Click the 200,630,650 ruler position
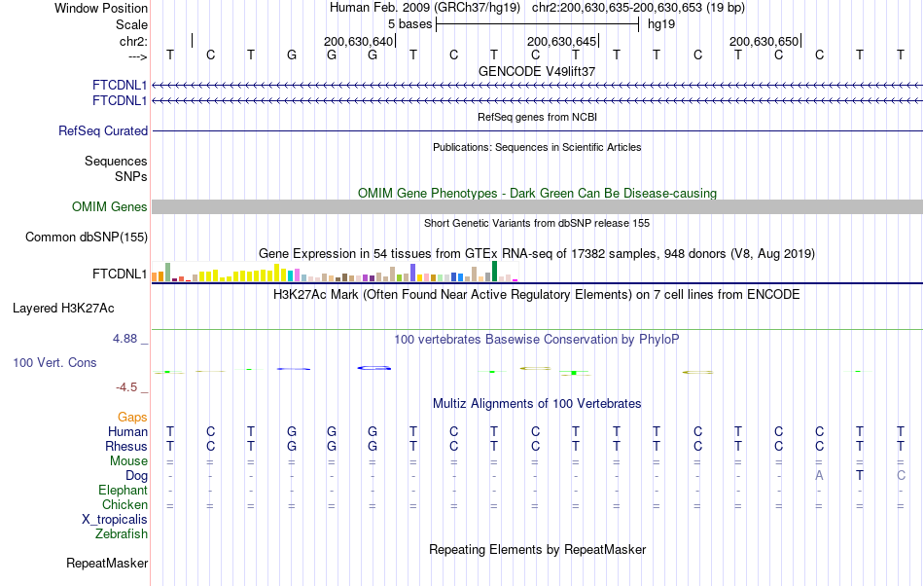 tap(764, 41)
